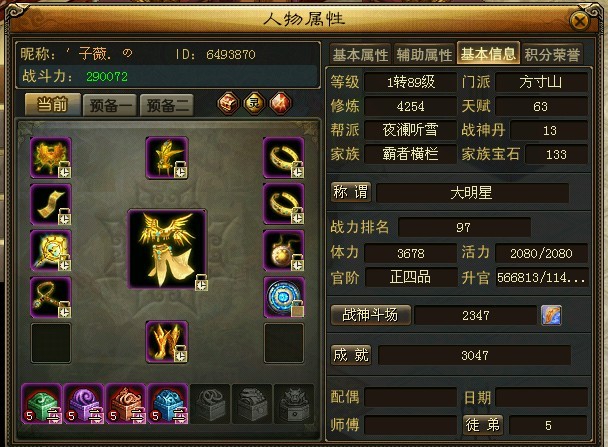Screen dimensions: 608x447
Task: Click the golden boots equipment slot
Action: (167, 342)
